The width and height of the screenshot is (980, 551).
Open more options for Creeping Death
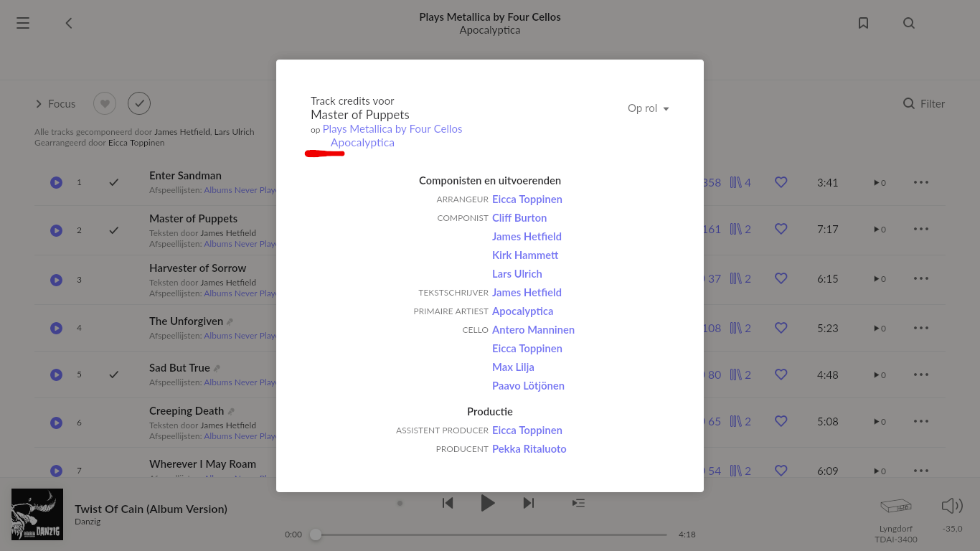point(921,421)
